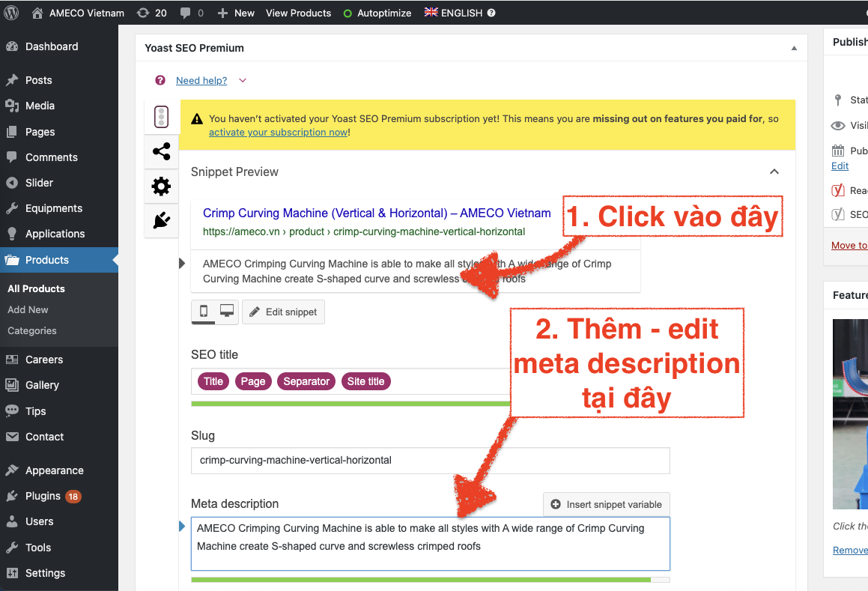The image size is (868, 591).
Task: Click the activate your subscription now link
Action: point(278,132)
